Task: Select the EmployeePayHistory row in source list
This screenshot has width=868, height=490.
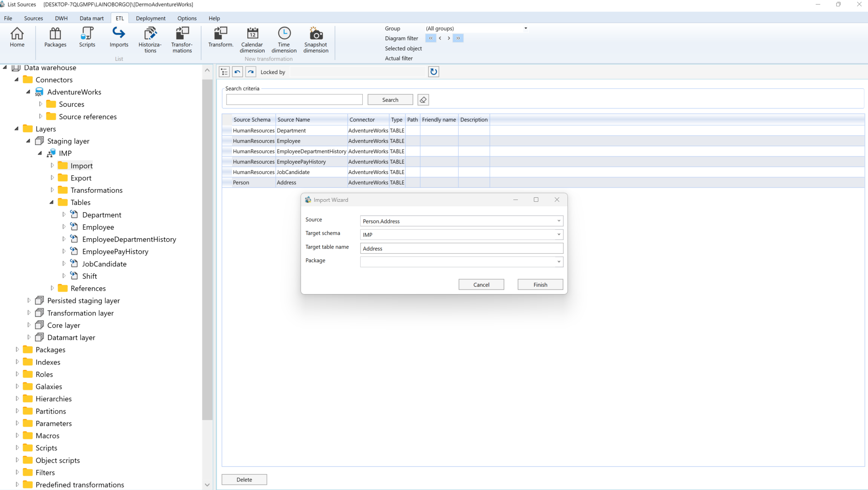Action: click(x=543, y=161)
